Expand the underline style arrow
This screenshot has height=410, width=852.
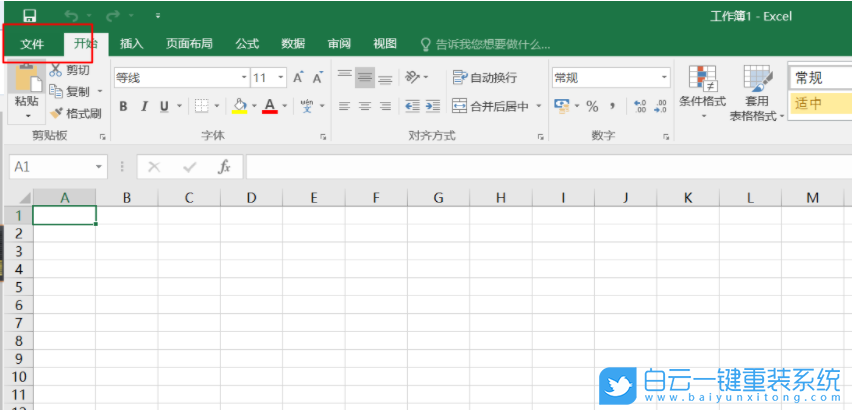pyautogui.click(x=180, y=106)
